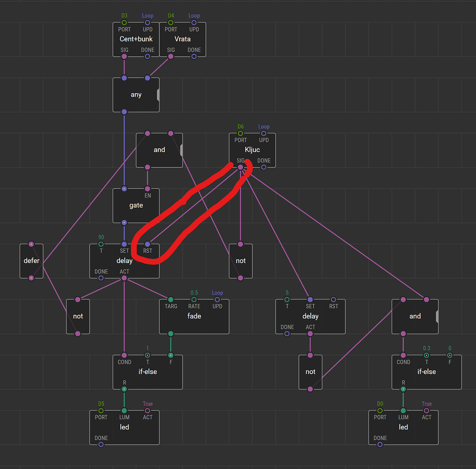Click the D6 port value above the Kljuc node
The width and height of the screenshot is (476, 469).
click(x=241, y=126)
